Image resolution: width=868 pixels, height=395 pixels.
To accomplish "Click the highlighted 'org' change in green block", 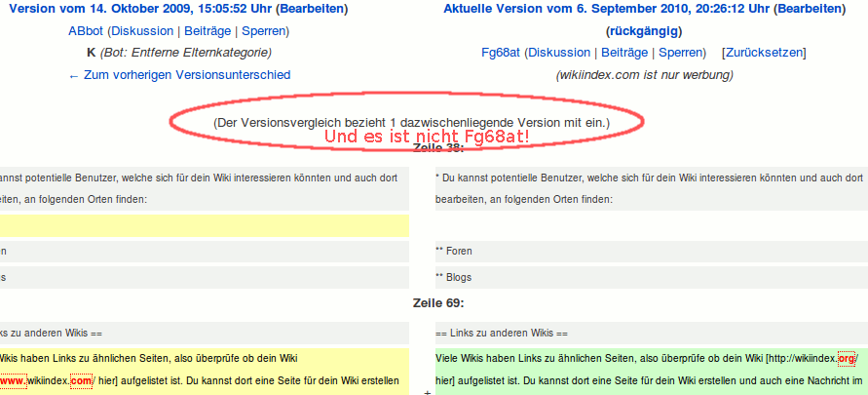I will pos(847,359).
